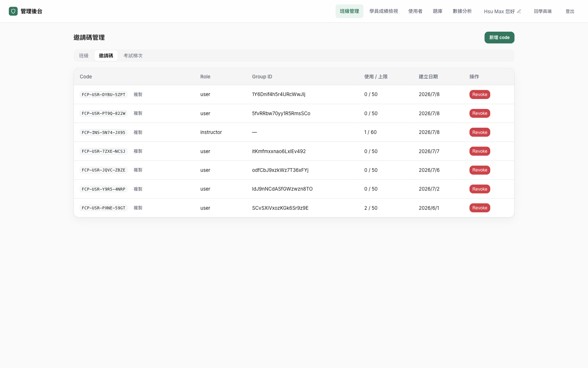This screenshot has height=368, width=588.
Task: Revoke the FCP-USR-7ZXE-NCSJ code
Action: [480, 151]
